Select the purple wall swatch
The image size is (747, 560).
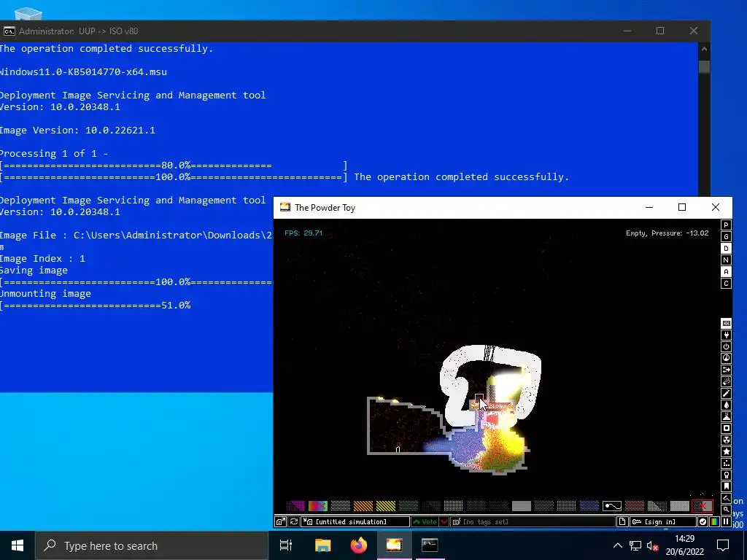(x=295, y=506)
